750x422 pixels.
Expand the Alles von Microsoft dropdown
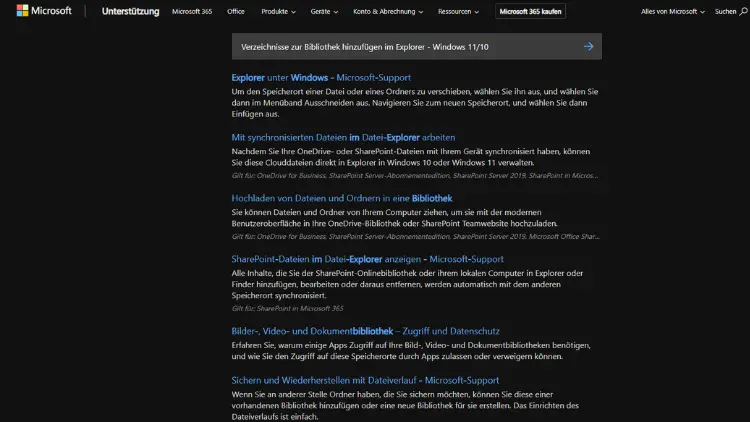pos(673,11)
